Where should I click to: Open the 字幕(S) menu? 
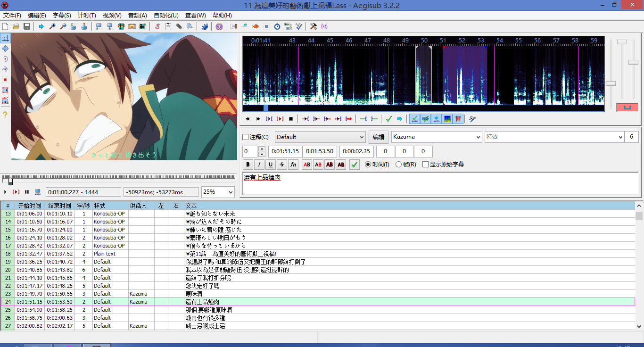click(x=62, y=16)
